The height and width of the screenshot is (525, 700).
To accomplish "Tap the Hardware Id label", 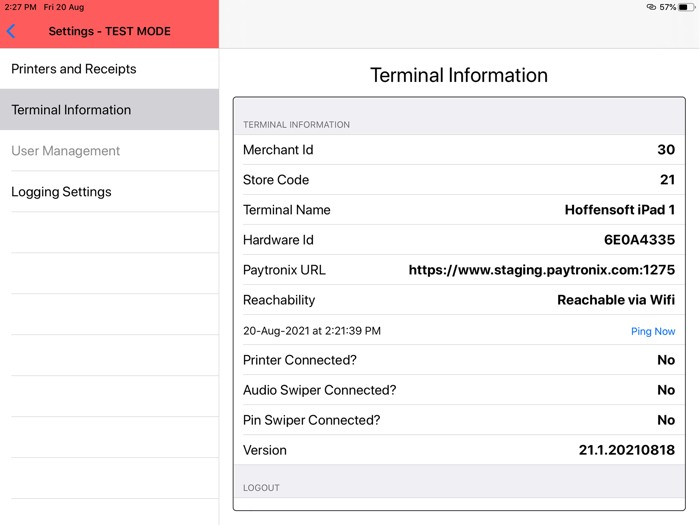I will tap(278, 240).
